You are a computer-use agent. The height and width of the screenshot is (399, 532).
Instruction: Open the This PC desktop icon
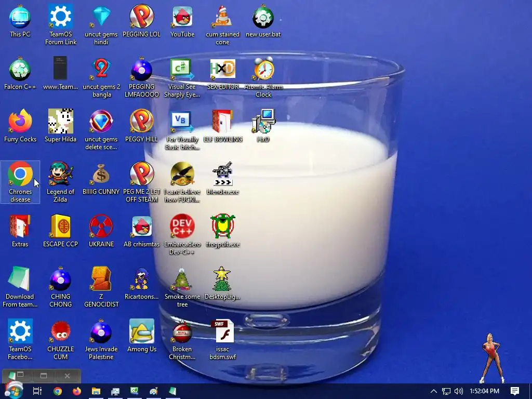[20, 21]
